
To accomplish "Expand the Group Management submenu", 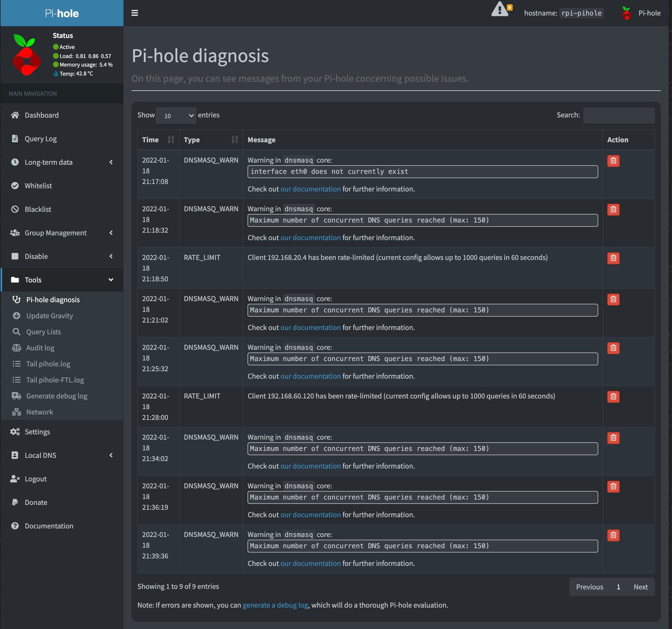I will tap(62, 233).
